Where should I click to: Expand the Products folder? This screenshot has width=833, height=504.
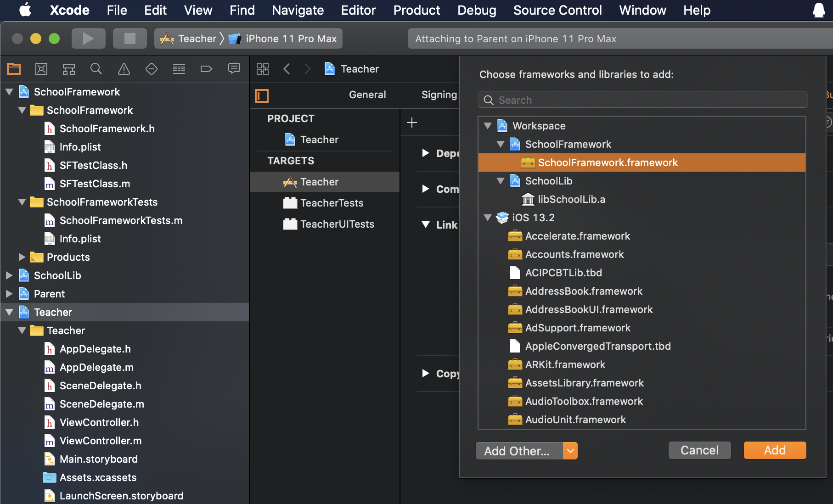click(x=22, y=257)
